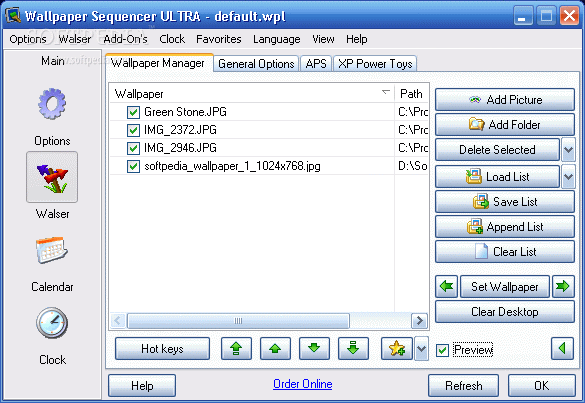The image size is (585, 403).
Task: Collapse preview panel with green triangle button
Action: click(562, 349)
